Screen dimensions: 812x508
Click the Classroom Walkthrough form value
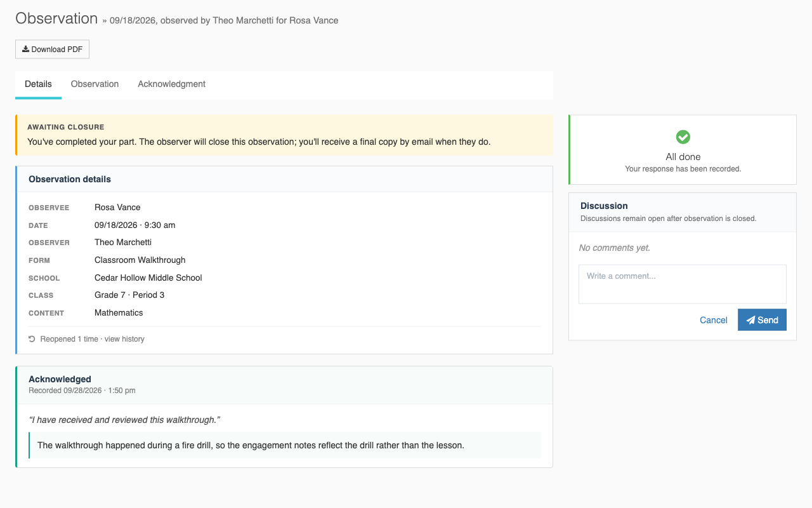click(140, 260)
